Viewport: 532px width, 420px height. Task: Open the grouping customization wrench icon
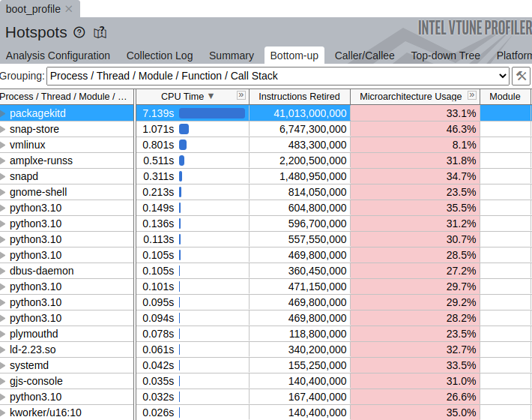click(522, 76)
